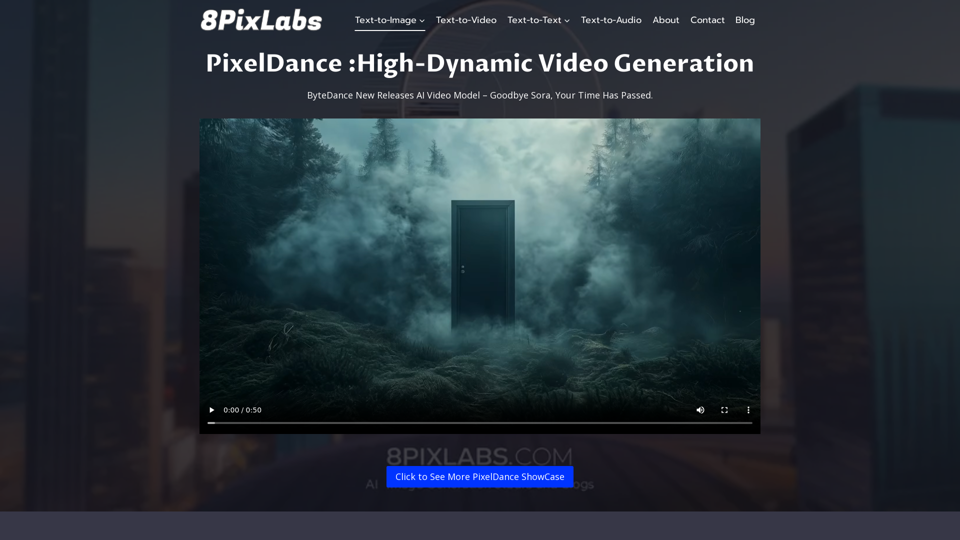Click the 8PixLabs logo
This screenshot has width=960, height=540.
click(x=261, y=20)
